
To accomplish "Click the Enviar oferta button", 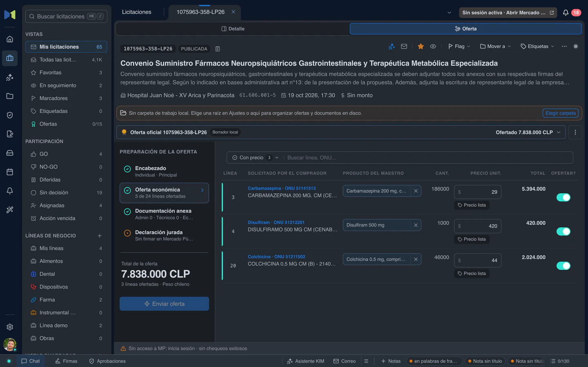I will click(x=164, y=304).
